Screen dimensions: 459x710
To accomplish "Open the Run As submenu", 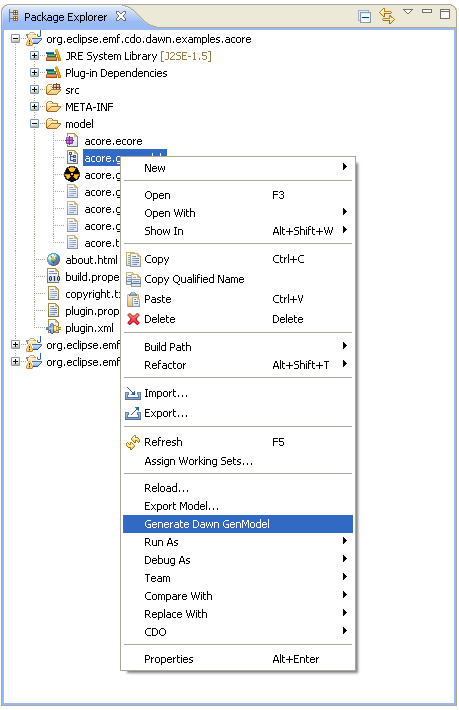I will pyautogui.click(x=238, y=542).
